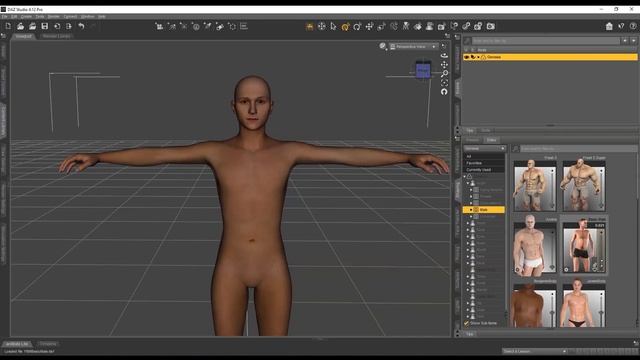Click the Export file icon beside Undo
The height and width of the screenshot is (360, 640).
pos(69,26)
